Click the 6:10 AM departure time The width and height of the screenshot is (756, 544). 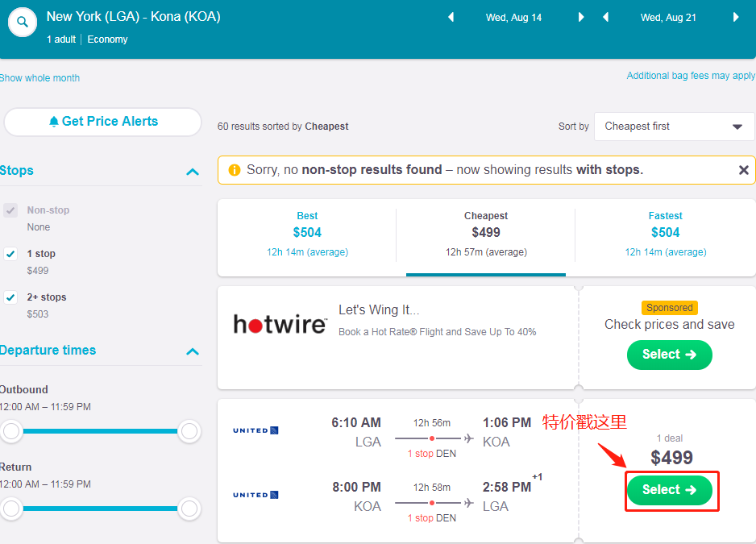(x=355, y=422)
